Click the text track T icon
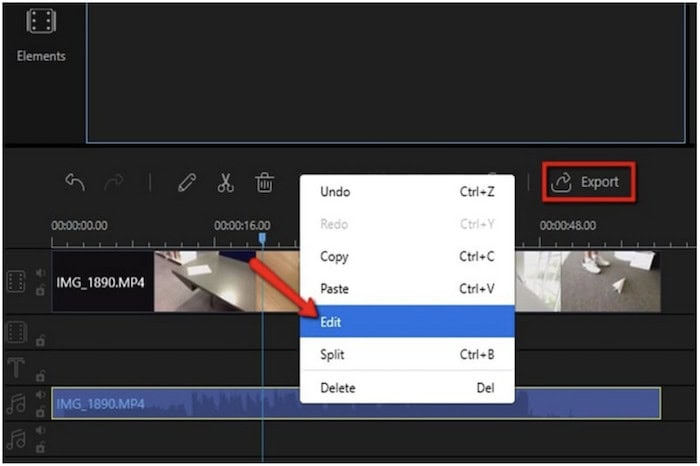 tap(16, 368)
